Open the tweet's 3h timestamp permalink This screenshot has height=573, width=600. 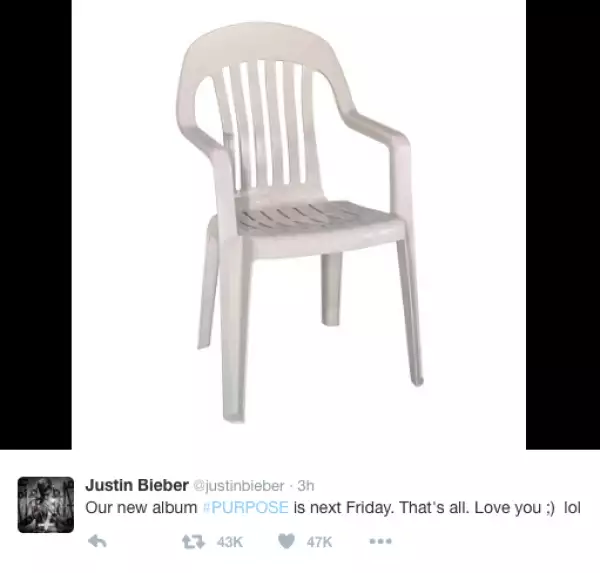pos(306,485)
